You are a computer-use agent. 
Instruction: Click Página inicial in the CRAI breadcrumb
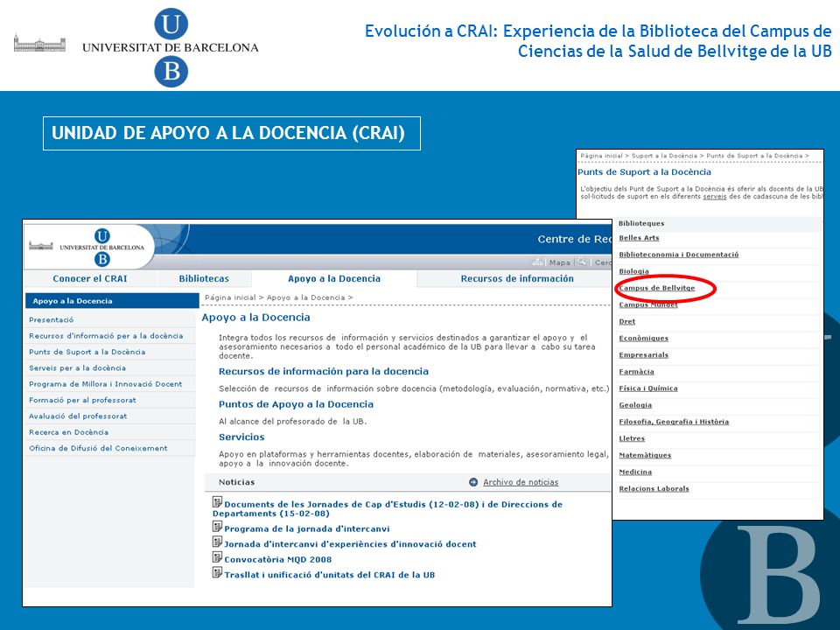click(230, 297)
